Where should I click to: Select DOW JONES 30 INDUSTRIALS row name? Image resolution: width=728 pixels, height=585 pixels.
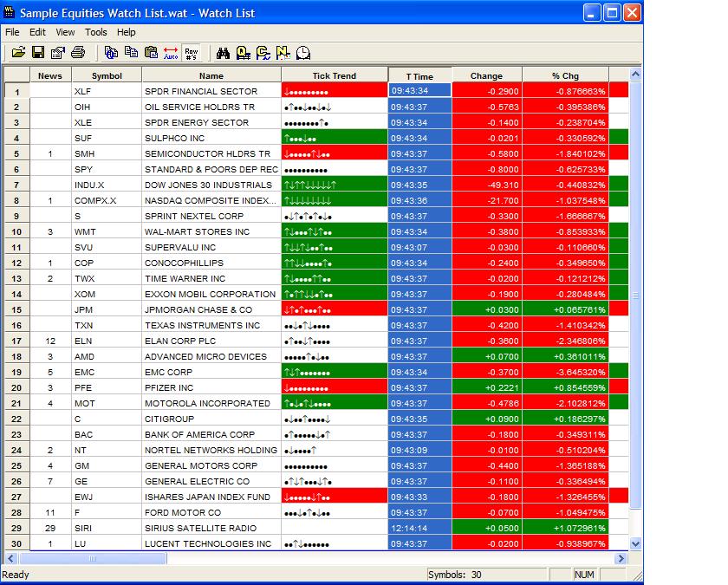(211, 185)
